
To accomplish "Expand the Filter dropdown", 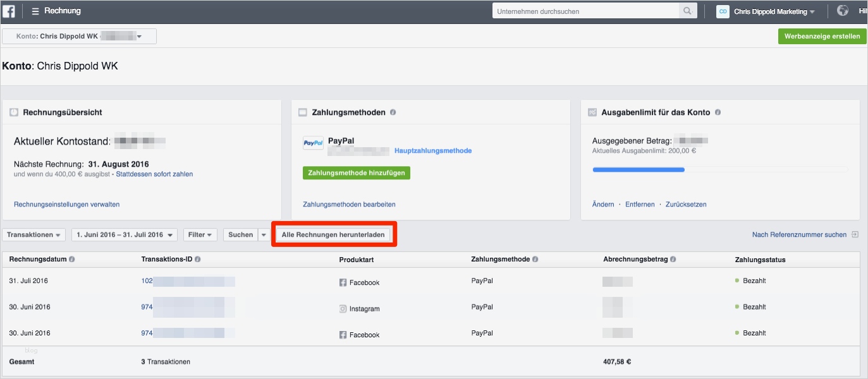I will tap(200, 235).
